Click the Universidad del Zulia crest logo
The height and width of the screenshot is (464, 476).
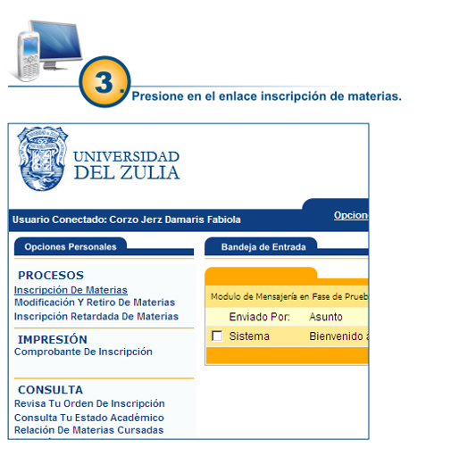click(x=43, y=159)
